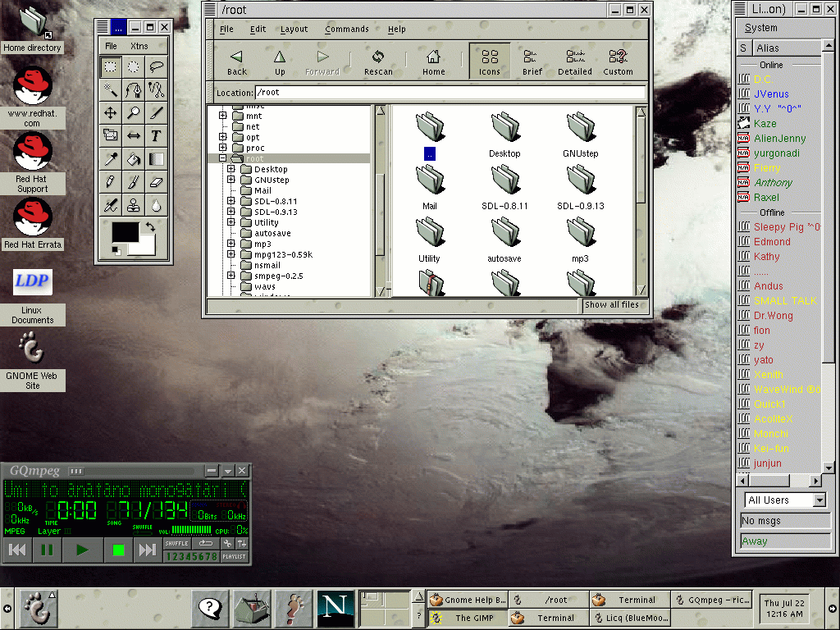Open the Xtns menu in GIMP

click(x=139, y=46)
